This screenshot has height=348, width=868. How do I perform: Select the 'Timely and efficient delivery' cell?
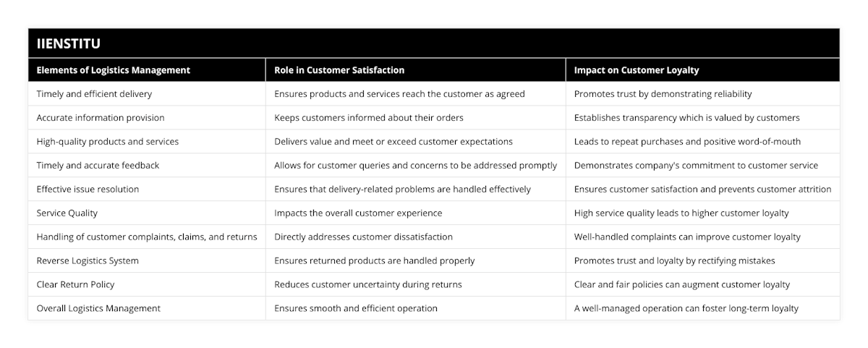(94, 93)
